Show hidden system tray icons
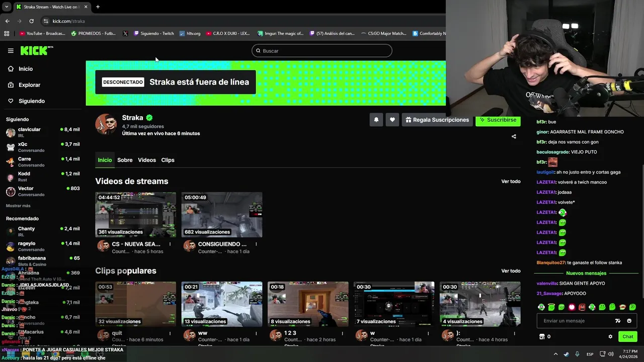The image size is (644, 362). 555,354
